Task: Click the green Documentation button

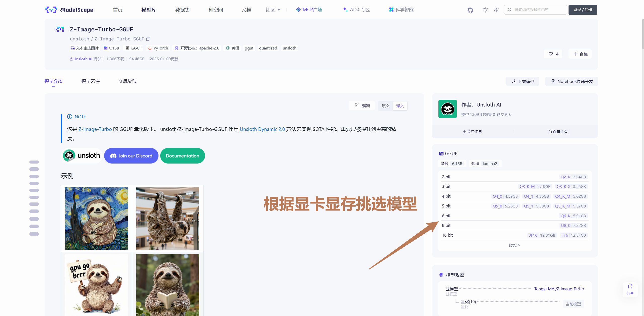Action: tap(183, 156)
